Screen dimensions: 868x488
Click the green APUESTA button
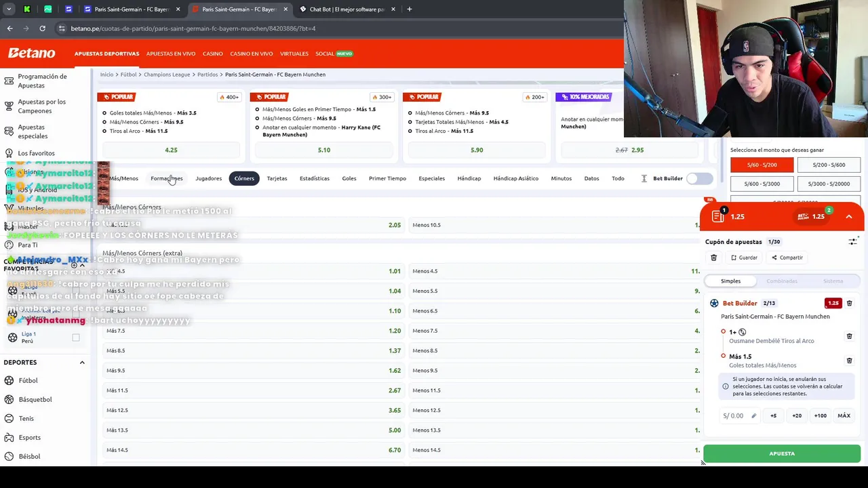click(x=782, y=453)
